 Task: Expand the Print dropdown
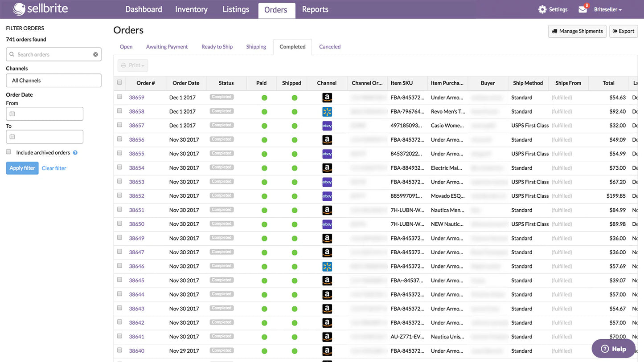[132, 65]
